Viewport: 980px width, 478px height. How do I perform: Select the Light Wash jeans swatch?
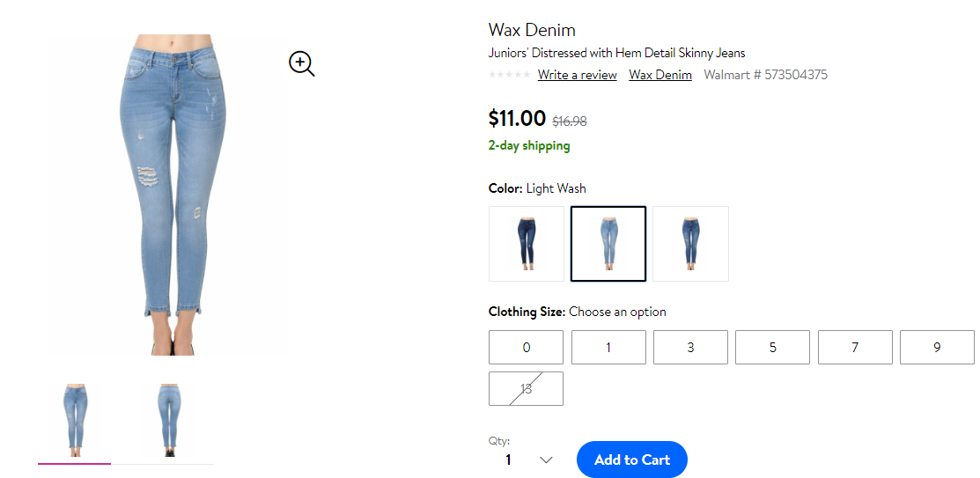608,244
